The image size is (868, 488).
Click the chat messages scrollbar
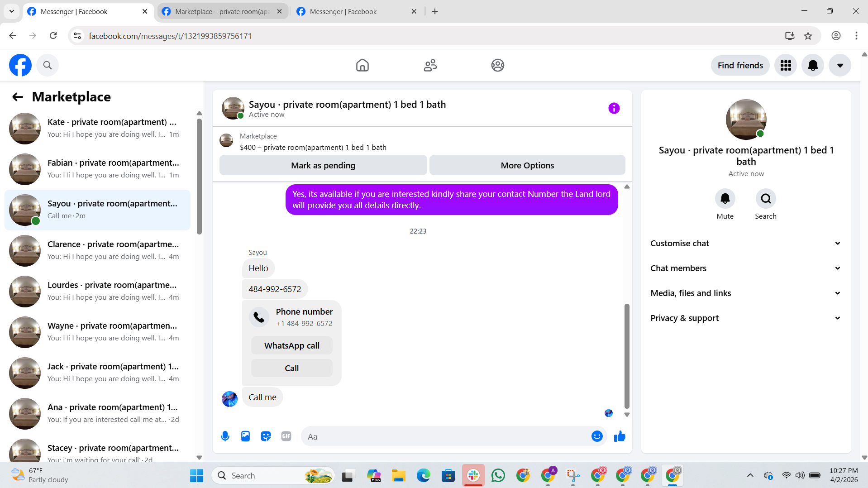point(627,356)
